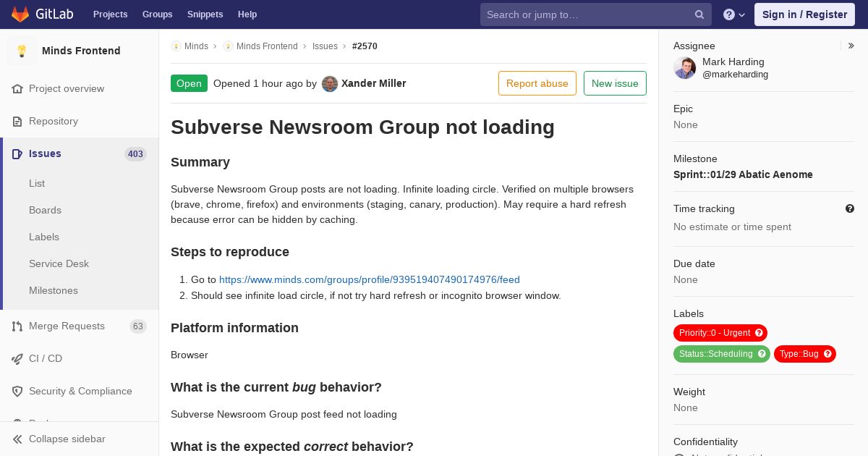Image resolution: width=868 pixels, height=456 pixels.
Task: Select the Issues sidebar item
Action: click(80, 153)
